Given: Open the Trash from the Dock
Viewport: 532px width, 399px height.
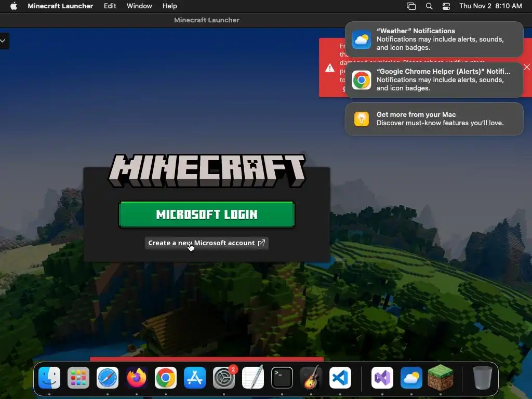Looking at the screenshot, I should [x=483, y=378].
